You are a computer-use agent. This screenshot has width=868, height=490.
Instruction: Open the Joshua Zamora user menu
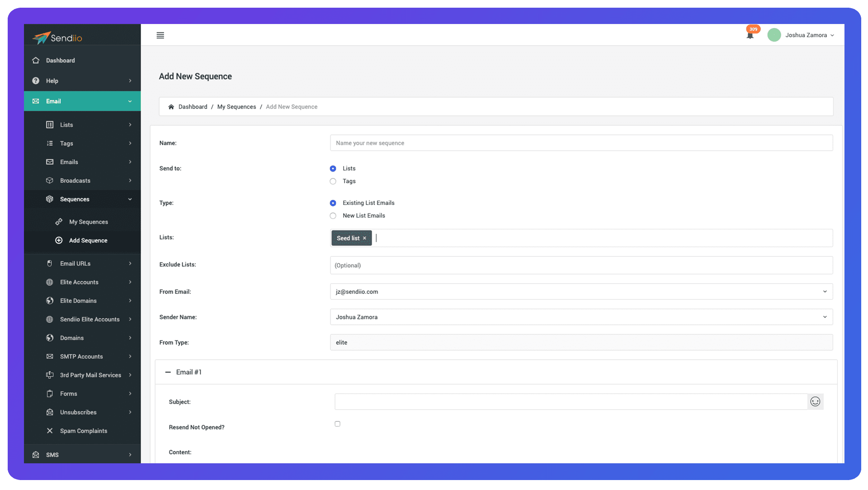806,35
